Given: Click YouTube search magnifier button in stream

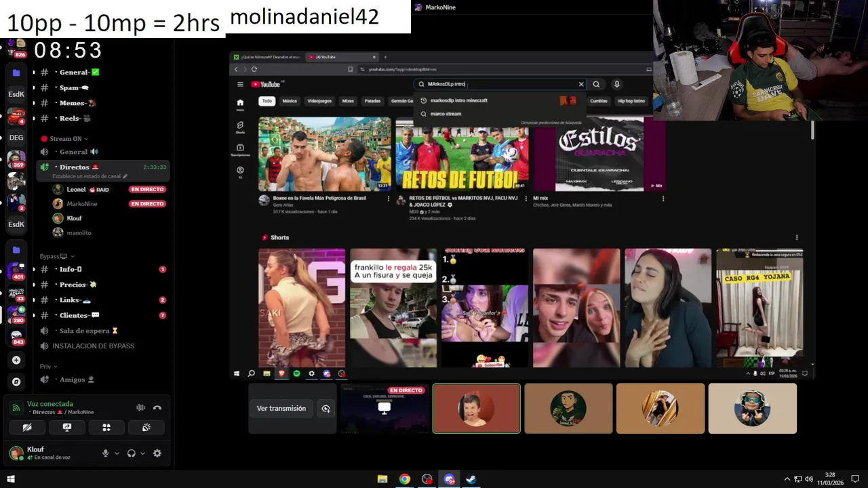Looking at the screenshot, I should [596, 84].
